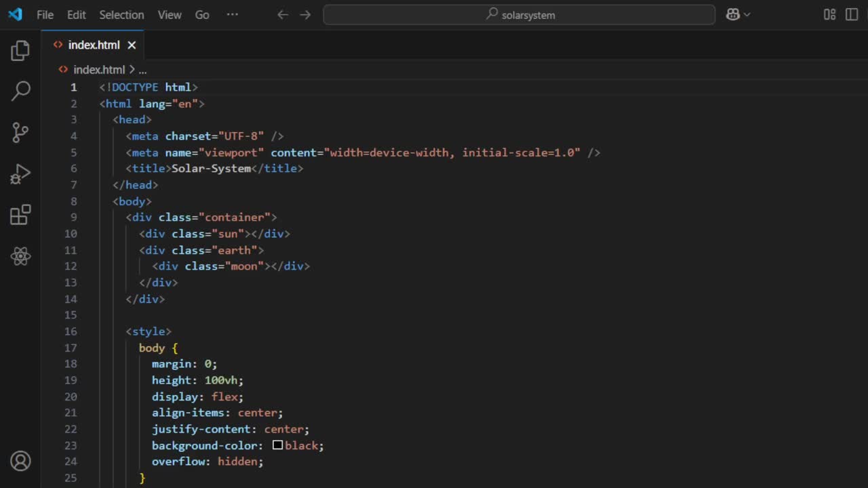Click the opening style tag
868x488 pixels.
(149, 331)
